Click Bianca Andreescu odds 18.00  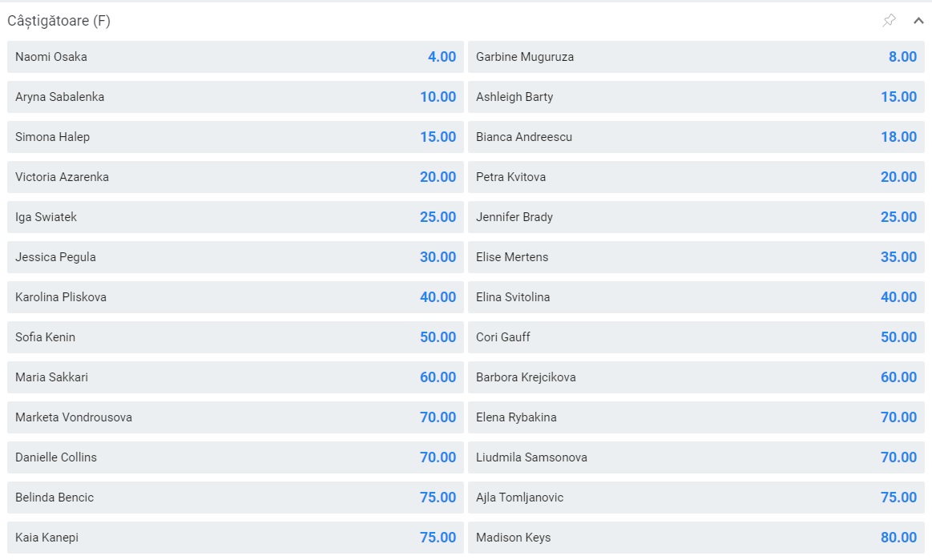click(696, 137)
